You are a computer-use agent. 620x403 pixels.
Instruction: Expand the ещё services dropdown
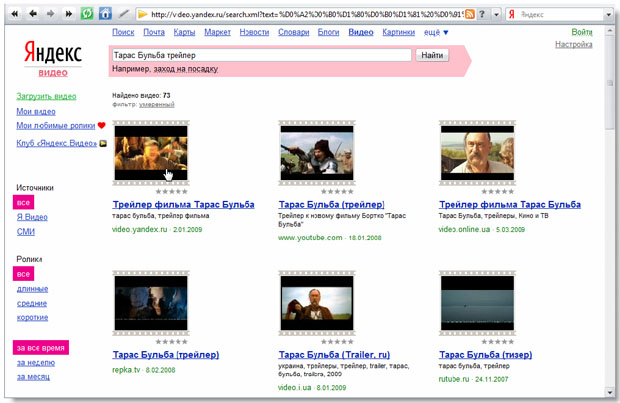(436, 32)
